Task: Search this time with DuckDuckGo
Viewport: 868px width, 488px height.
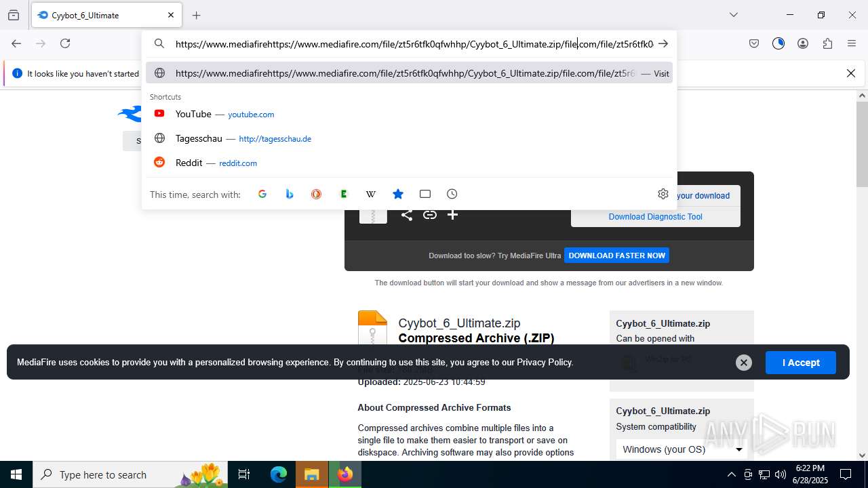Action: [x=317, y=194]
